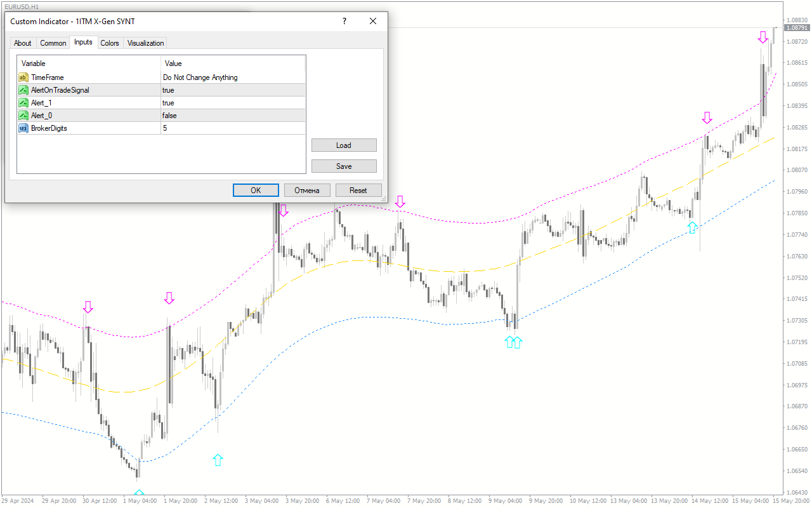Open the Colors tab
Screen dimensions: 812x508
tap(110, 43)
